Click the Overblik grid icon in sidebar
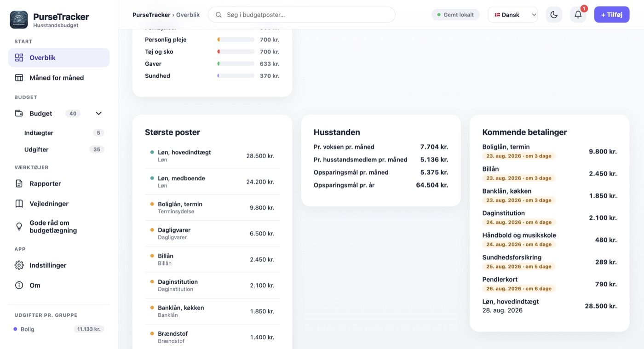 point(19,57)
